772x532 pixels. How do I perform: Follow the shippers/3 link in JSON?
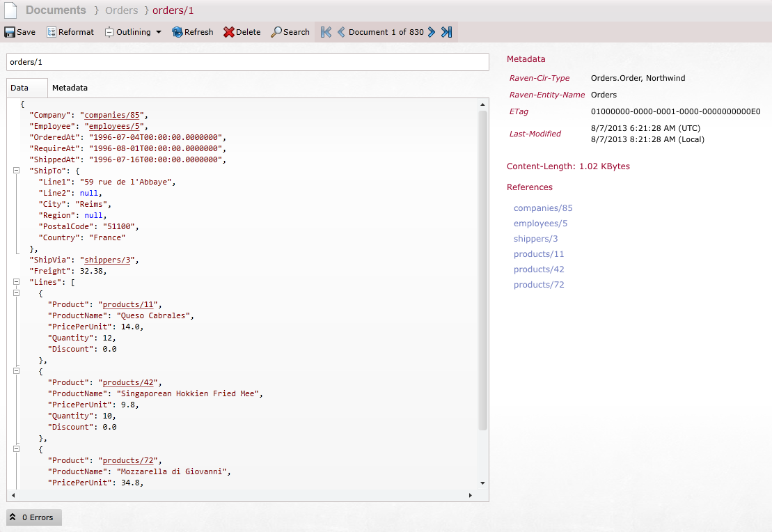point(107,260)
